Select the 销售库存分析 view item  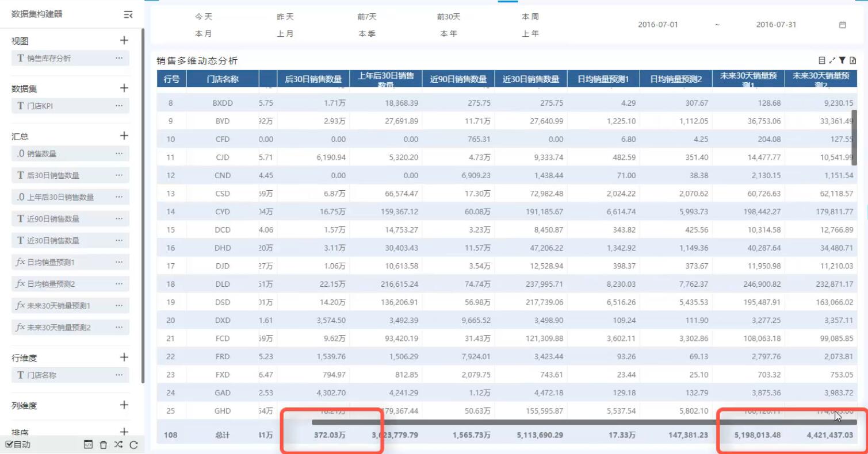tap(70, 58)
